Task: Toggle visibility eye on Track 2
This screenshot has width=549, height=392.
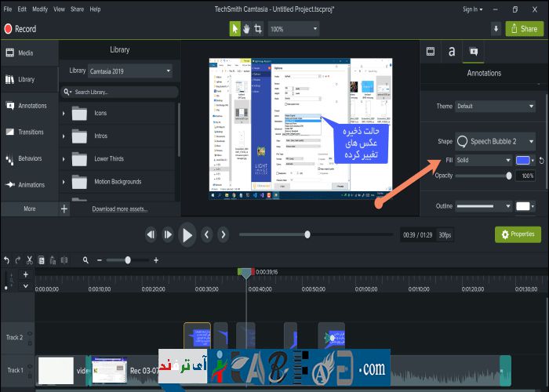Action: coord(31,333)
